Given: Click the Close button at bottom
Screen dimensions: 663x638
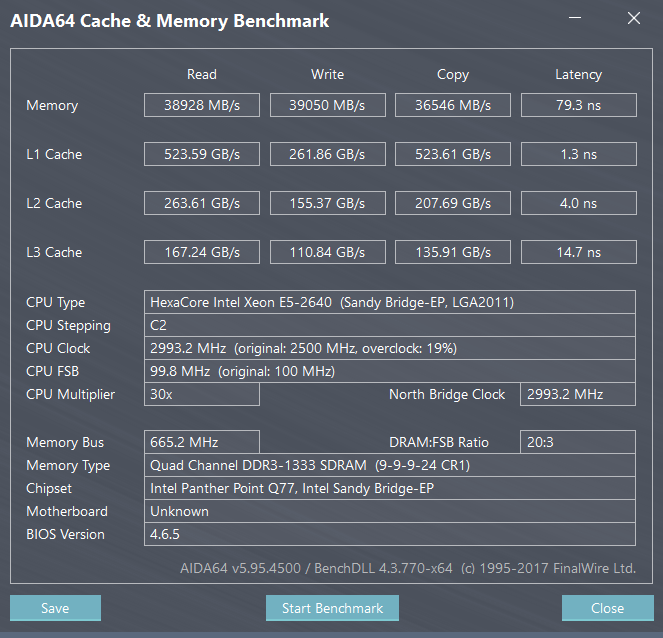Looking at the screenshot, I should [608, 608].
